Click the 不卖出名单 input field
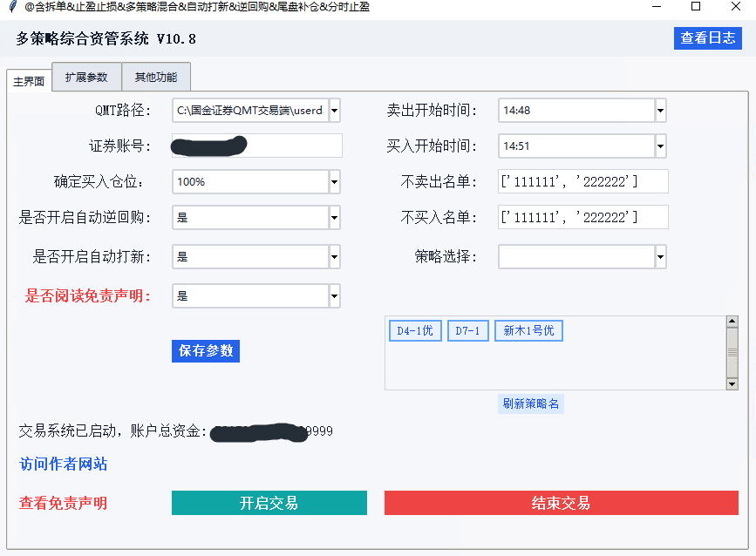 [582, 181]
